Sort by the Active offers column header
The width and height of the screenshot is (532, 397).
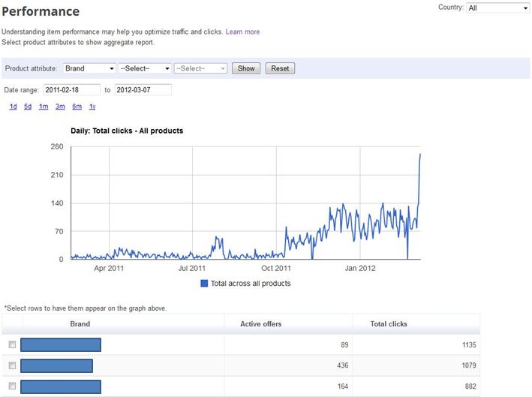tap(262, 324)
